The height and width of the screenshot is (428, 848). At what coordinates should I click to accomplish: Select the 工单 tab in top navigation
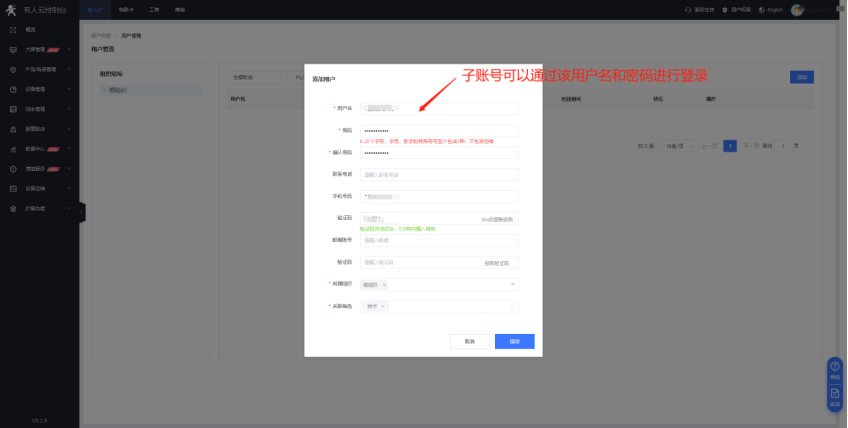(x=154, y=9)
